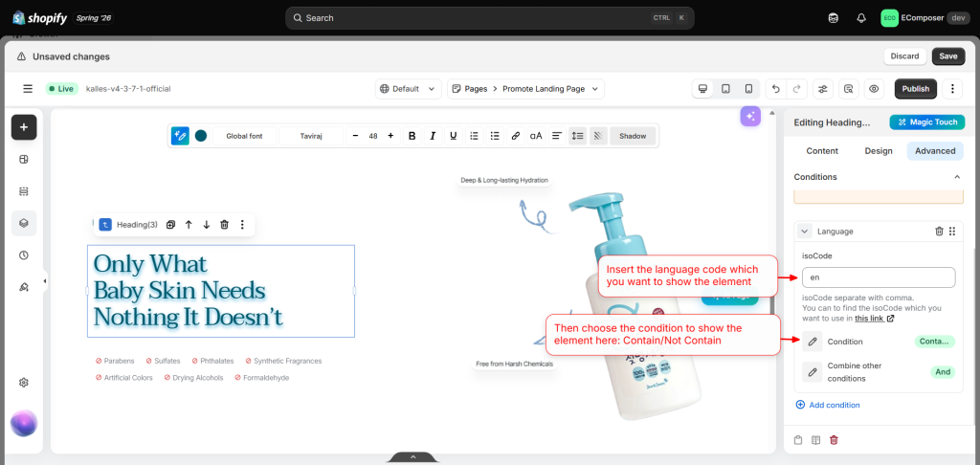This screenshot has width=980, height=465.
Task: Collapse the Conditions section
Action: click(957, 178)
